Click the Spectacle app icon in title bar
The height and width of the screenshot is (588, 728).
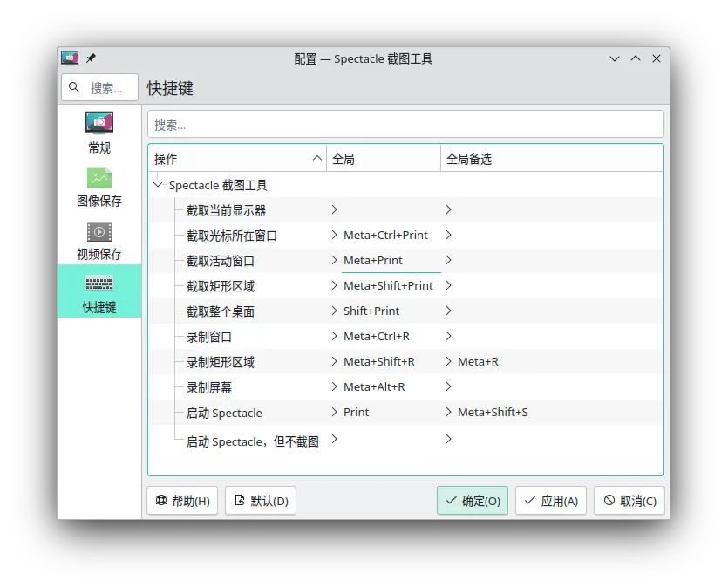coord(70,58)
